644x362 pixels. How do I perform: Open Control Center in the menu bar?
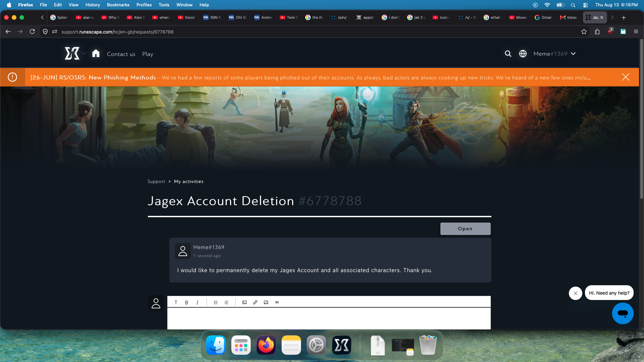point(586,5)
